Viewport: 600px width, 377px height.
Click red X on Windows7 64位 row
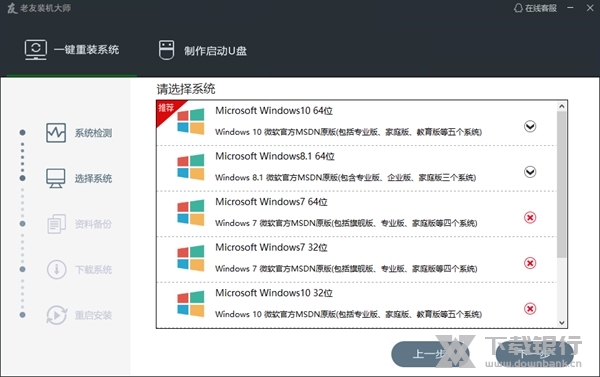530,217
